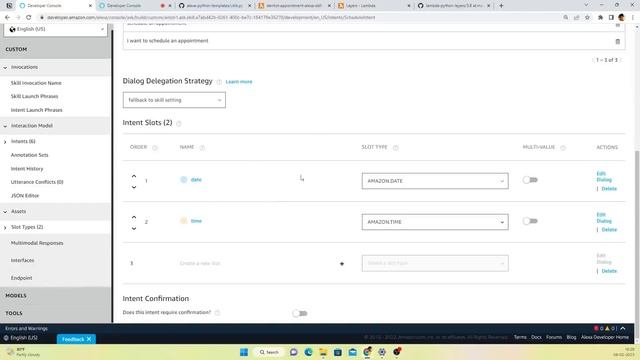Open the time slot link

(x=196, y=221)
